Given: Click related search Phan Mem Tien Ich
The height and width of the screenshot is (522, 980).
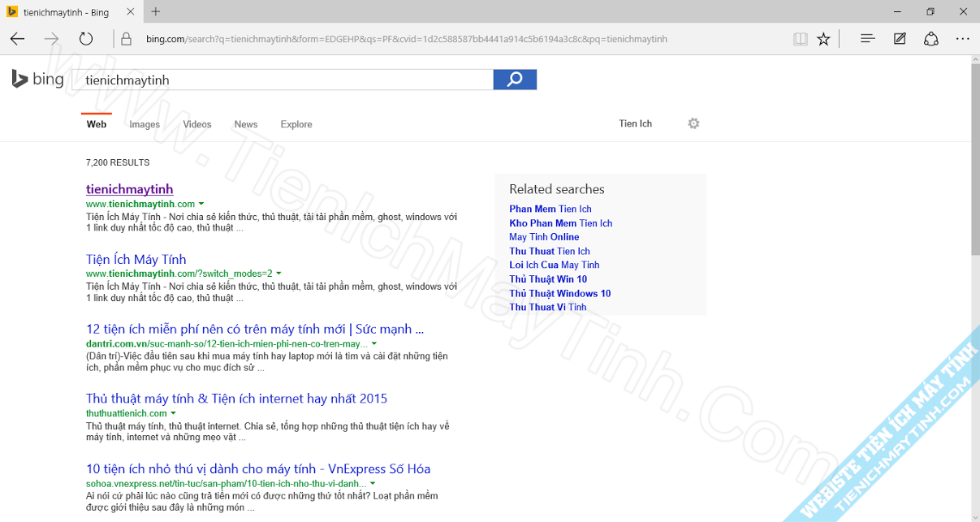Looking at the screenshot, I should point(550,209).
